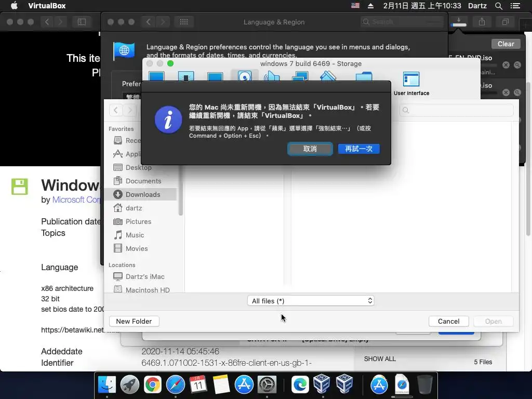Click the 取消 cancel button in restart dialog
Screen dimensions: 532x399
310,149
